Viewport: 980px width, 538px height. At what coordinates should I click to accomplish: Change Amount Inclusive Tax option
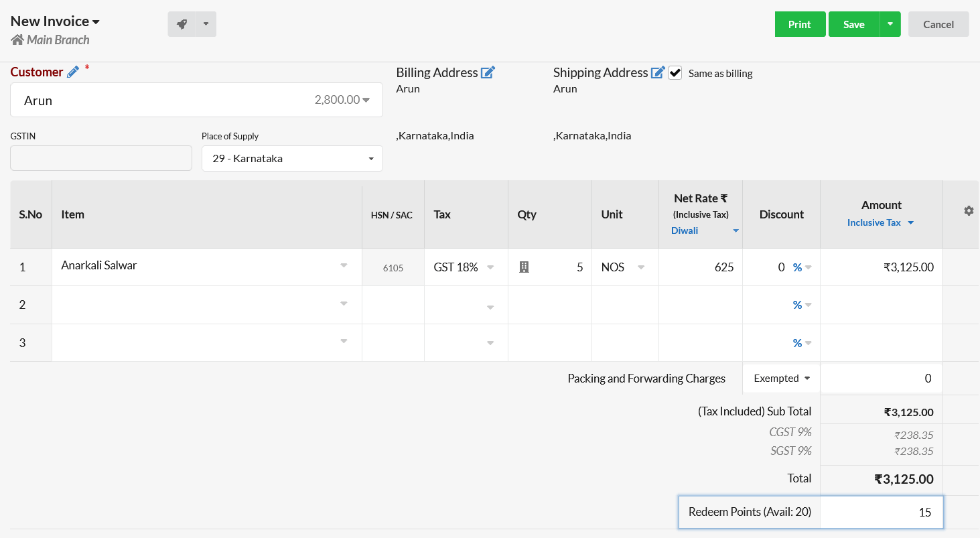880,222
